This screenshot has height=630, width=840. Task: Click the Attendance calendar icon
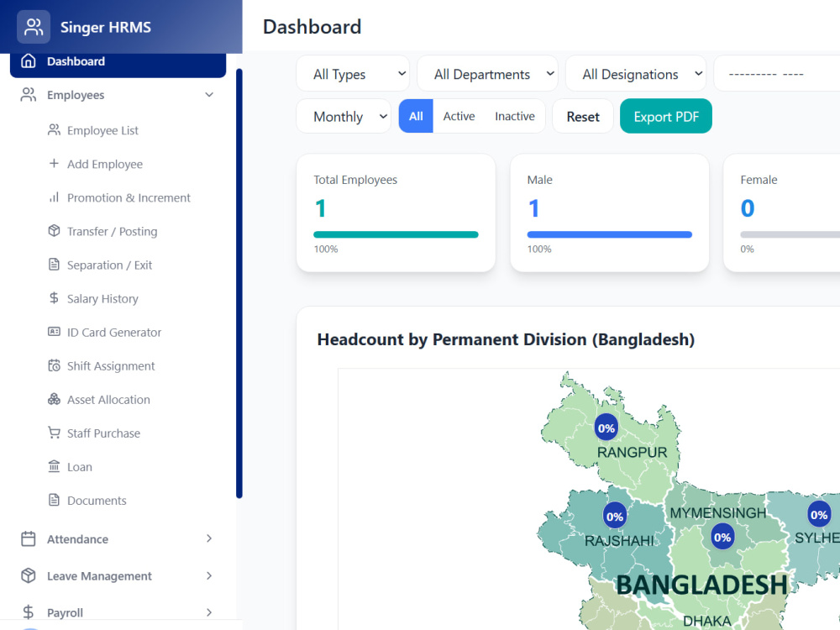29,538
